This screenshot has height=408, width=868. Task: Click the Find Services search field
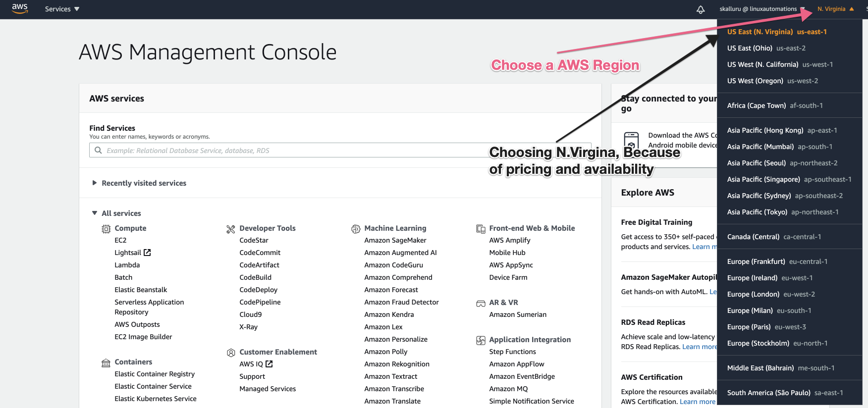point(340,150)
